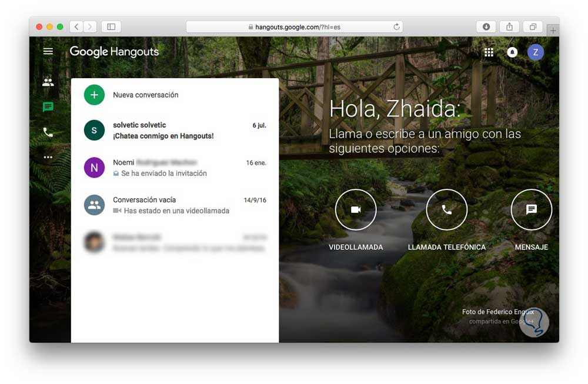Click the hangouts.google.com address field

295,26
